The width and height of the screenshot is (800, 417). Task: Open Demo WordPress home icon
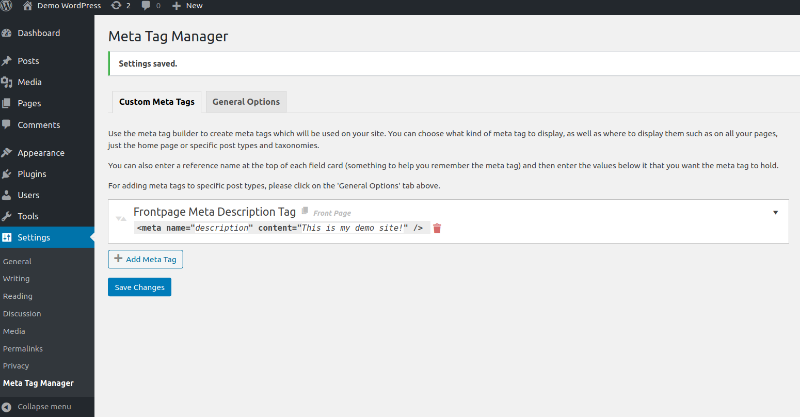click(28, 6)
